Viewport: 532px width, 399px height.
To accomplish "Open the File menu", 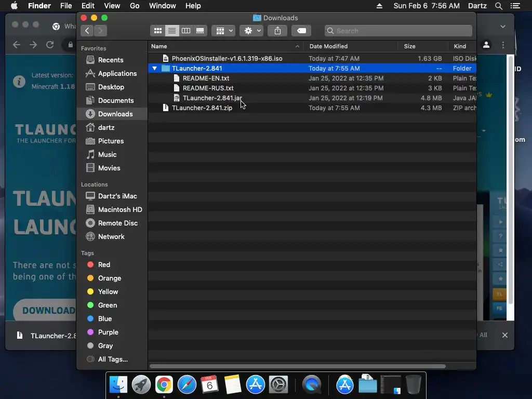I will click(66, 6).
